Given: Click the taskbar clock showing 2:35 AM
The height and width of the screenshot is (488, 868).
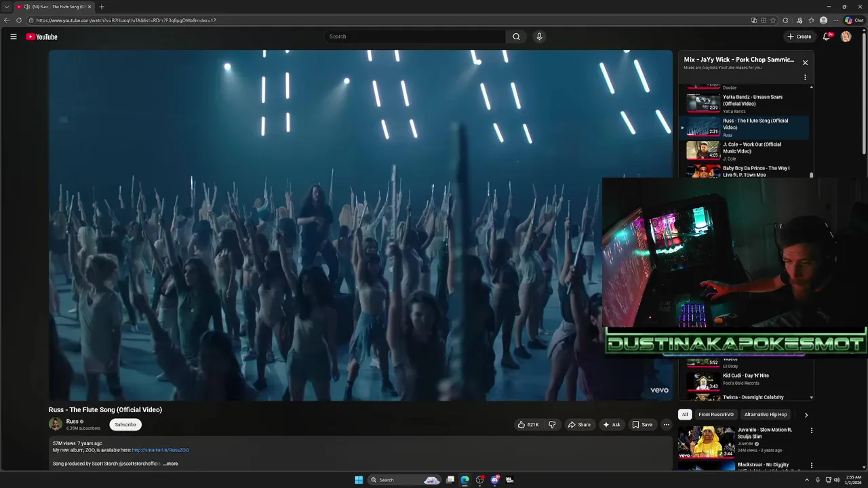Looking at the screenshot, I should tap(853, 480).
